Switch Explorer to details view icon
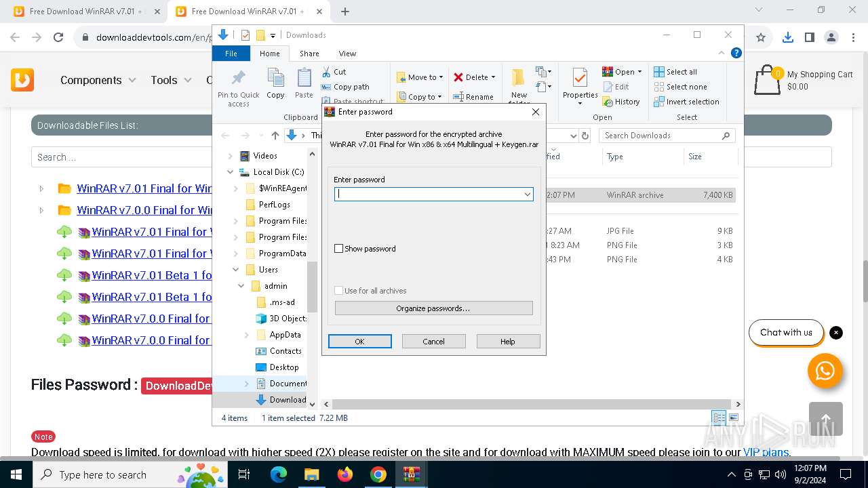The width and height of the screenshot is (868, 488). pos(718,418)
